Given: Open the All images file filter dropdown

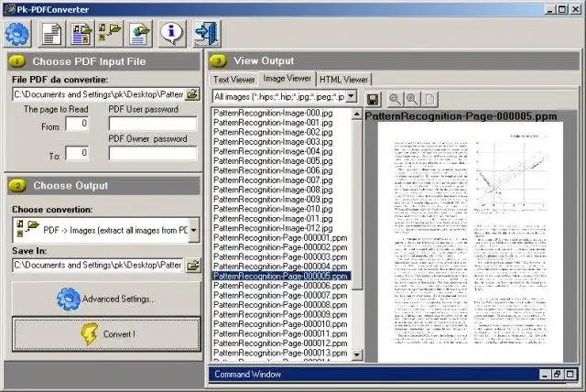Looking at the screenshot, I should (x=351, y=96).
